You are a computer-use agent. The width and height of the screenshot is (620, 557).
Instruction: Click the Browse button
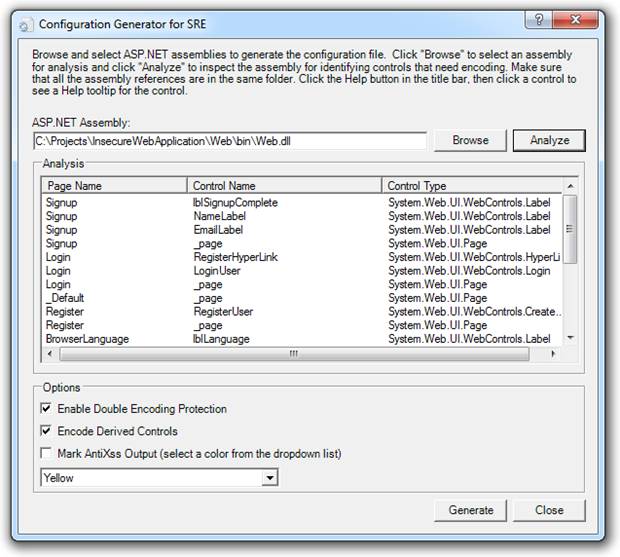(470, 140)
